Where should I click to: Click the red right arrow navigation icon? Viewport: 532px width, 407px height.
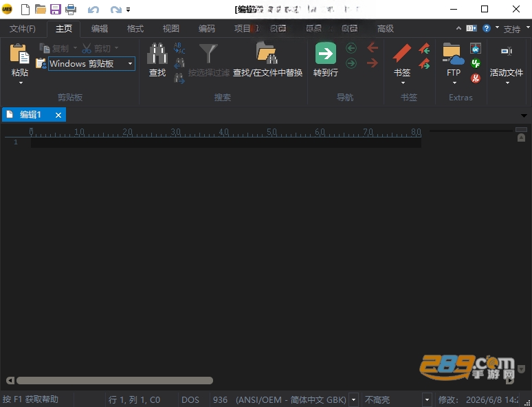[373, 63]
